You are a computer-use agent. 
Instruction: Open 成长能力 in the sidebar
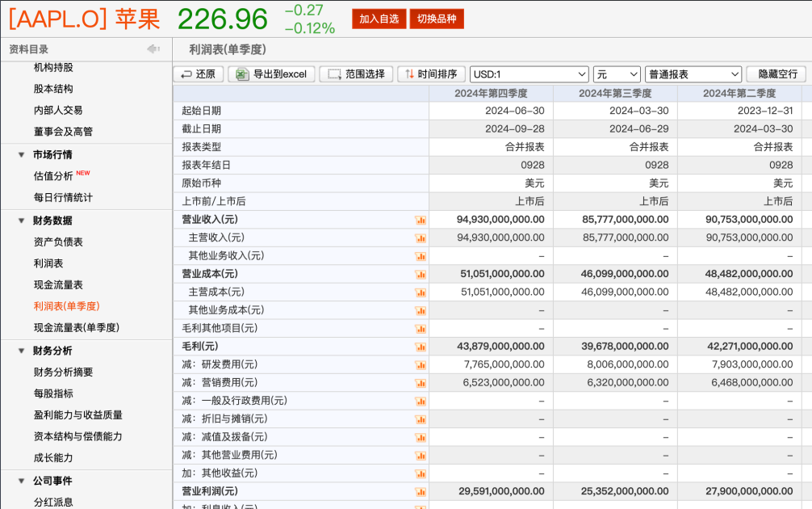click(x=53, y=457)
